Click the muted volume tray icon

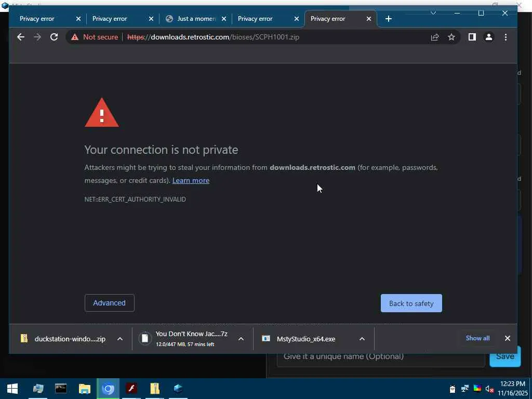pyautogui.click(x=489, y=389)
